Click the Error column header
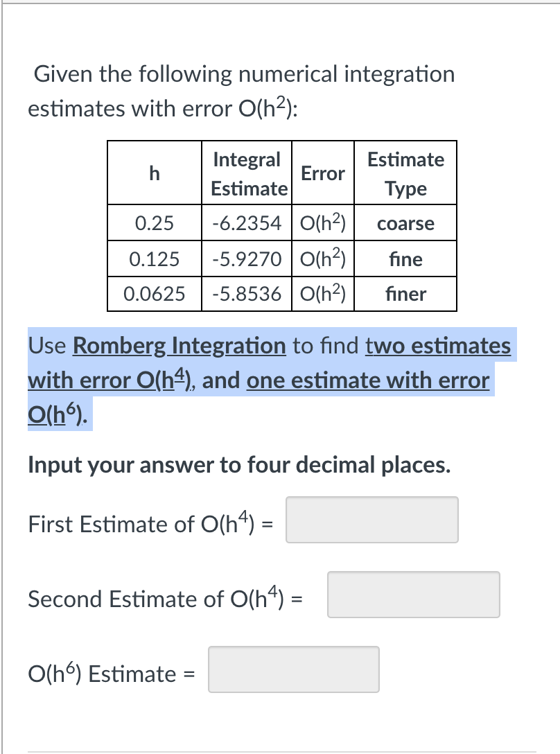The height and width of the screenshot is (754, 560). [x=323, y=173]
